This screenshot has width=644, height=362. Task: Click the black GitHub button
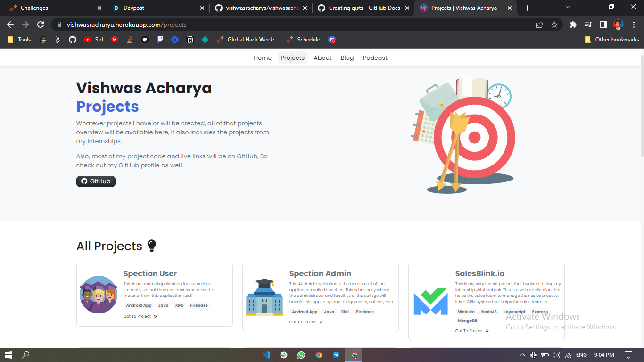(96, 181)
